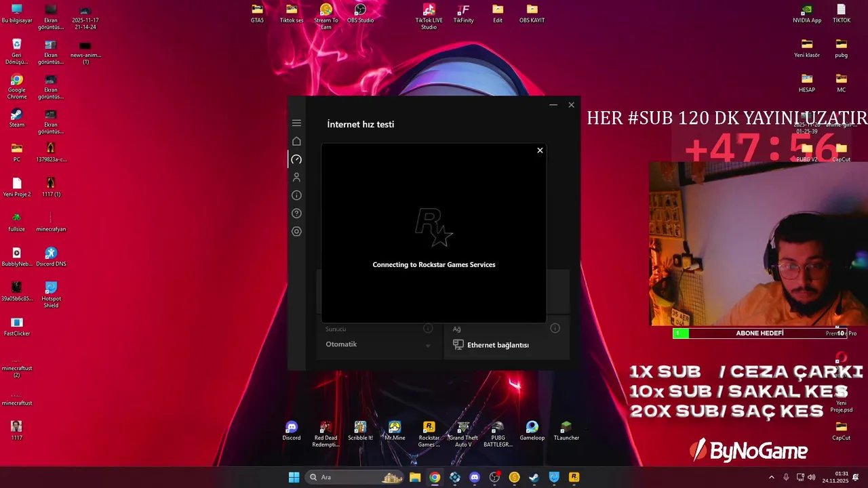
Task: Open the TikFinity desktop shortcut
Action: (464, 14)
